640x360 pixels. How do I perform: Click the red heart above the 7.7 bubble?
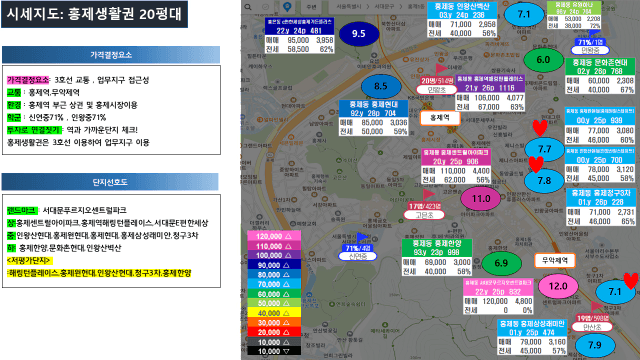pos(540,128)
